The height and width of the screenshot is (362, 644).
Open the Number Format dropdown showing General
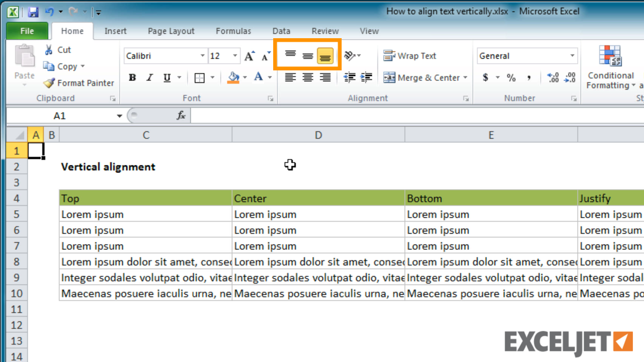[571, 55]
